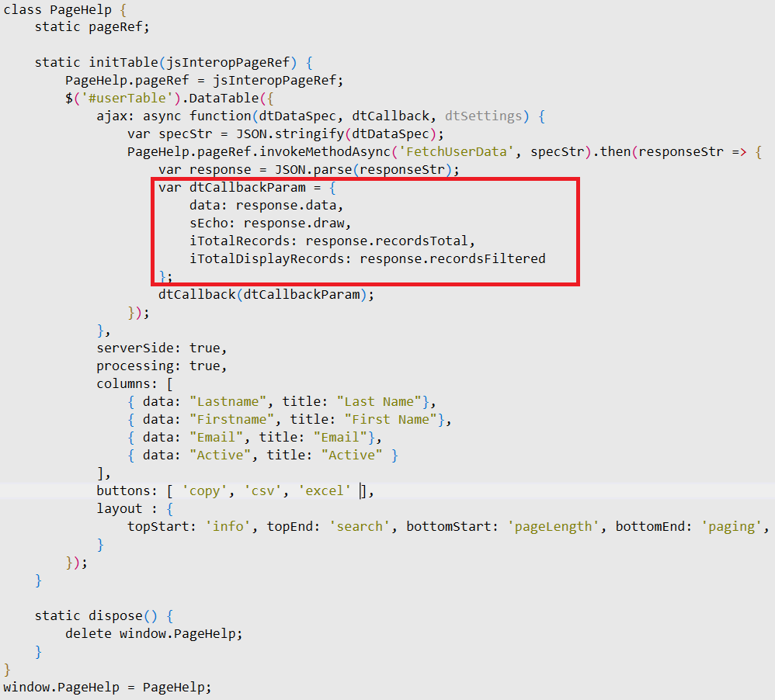Click the "First Name" title string

tap(391, 419)
